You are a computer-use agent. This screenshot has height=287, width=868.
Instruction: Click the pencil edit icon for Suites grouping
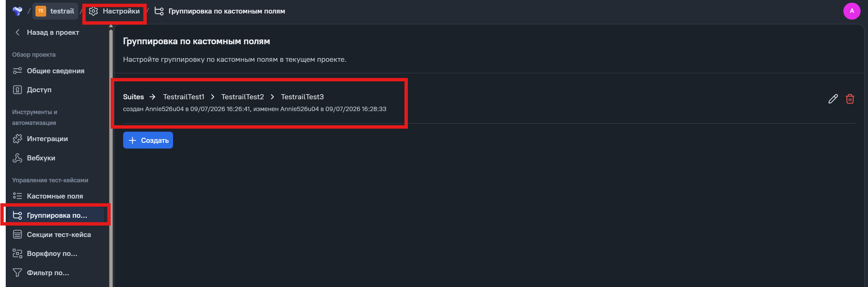coord(833,99)
